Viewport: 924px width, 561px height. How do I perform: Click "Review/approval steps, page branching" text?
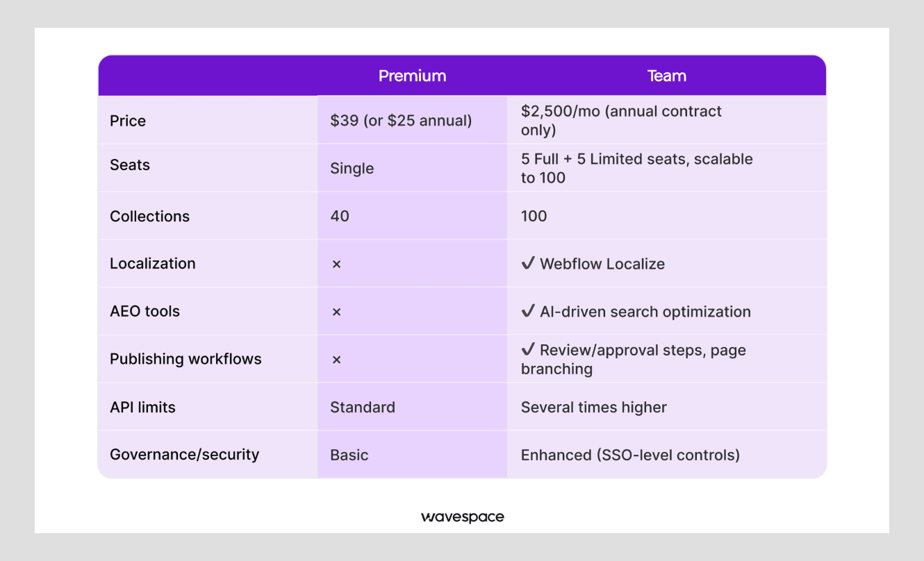point(634,359)
